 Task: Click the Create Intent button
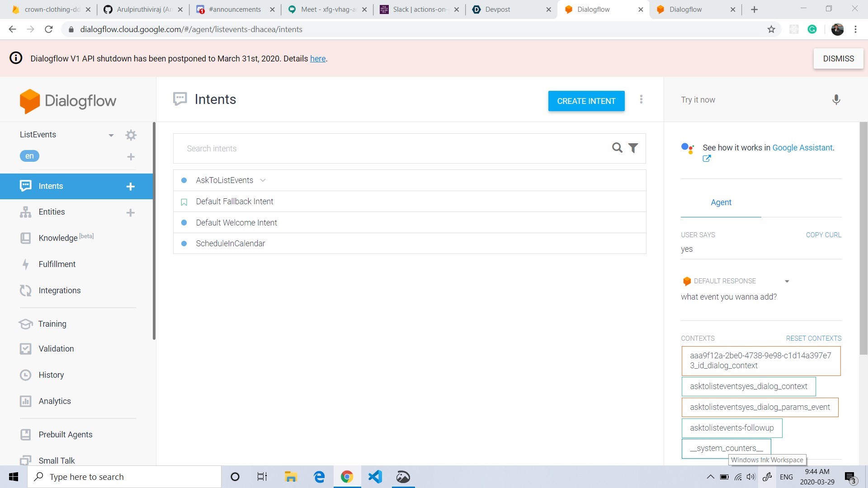tap(586, 101)
